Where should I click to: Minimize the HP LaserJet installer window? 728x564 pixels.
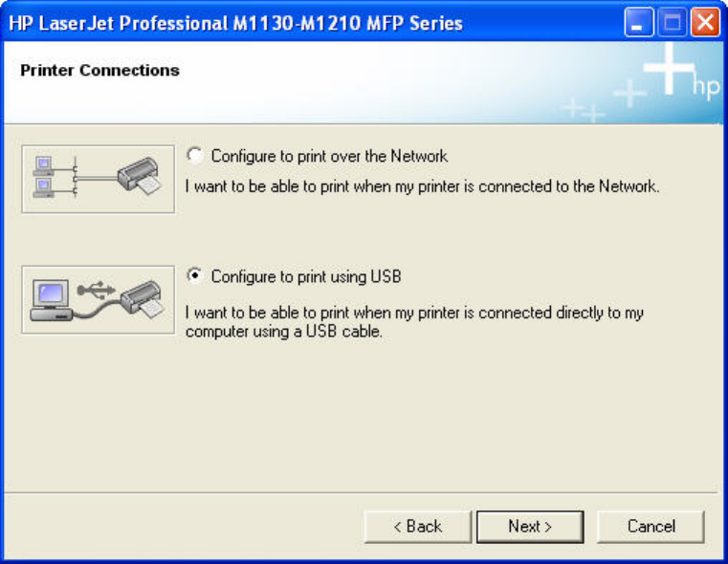click(639, 23)
